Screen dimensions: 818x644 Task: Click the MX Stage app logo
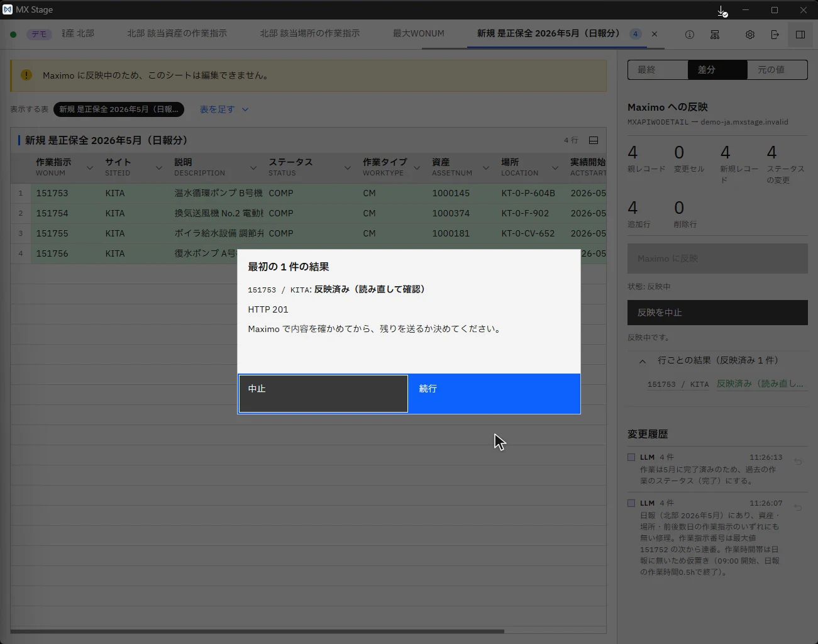8,9
